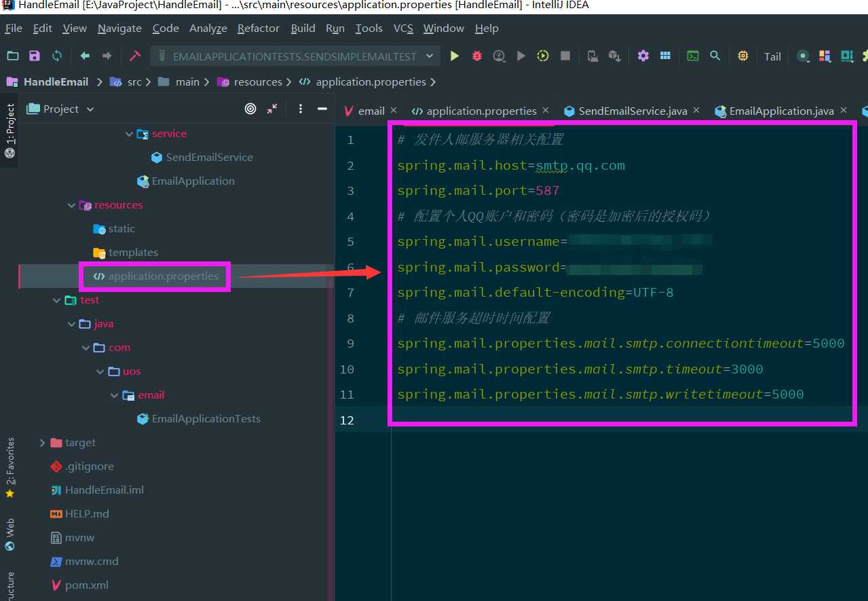Click the Synchronize refresh icon
This screenshot has height=601, width=868.
[57, 56]
